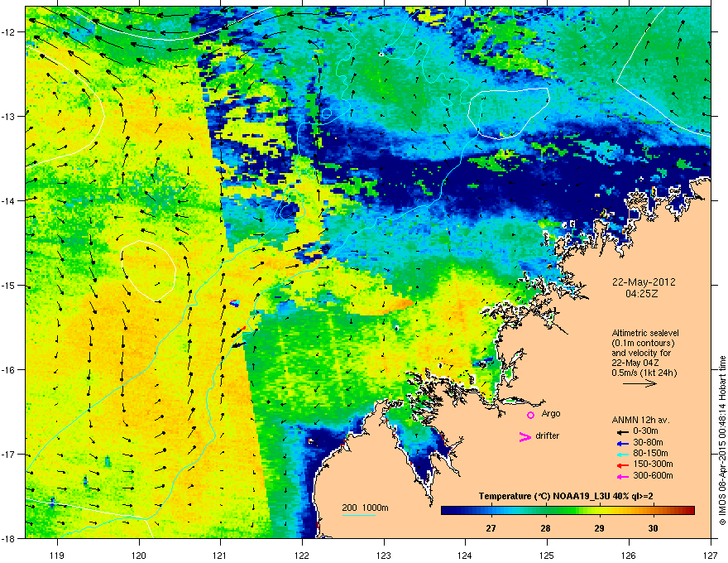
Task: Click the '30-80m' depth label
Action: pyautogui.click(x=648, y=443)
